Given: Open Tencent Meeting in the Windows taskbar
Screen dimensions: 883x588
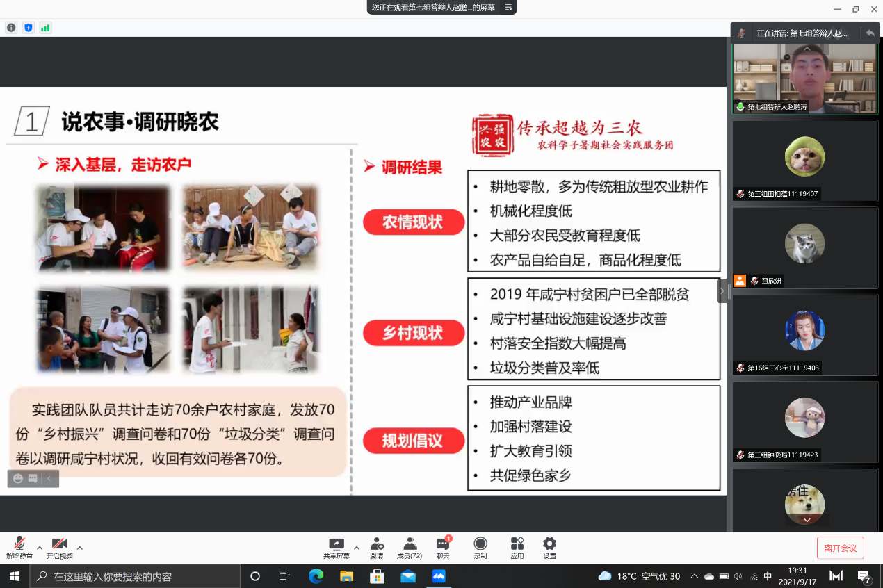Looking at the screenshot, I should coord(439,576).
